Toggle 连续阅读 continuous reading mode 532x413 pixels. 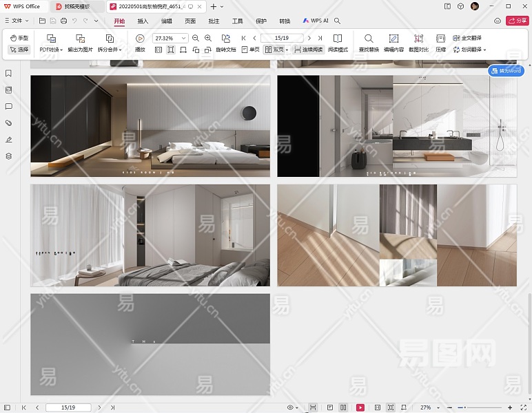pos(307,50)
